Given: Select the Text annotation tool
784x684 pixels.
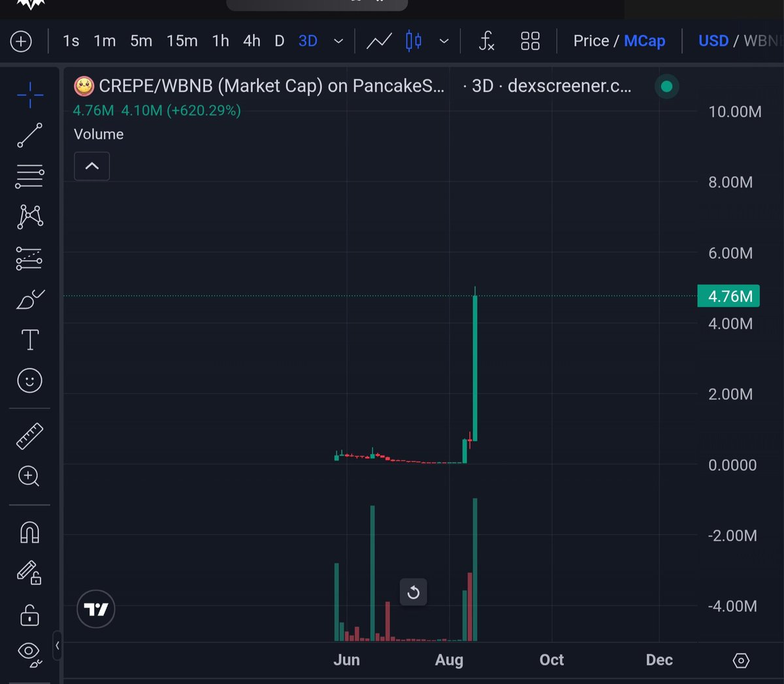Looking at the screenshot, I should tap(30, 340).
